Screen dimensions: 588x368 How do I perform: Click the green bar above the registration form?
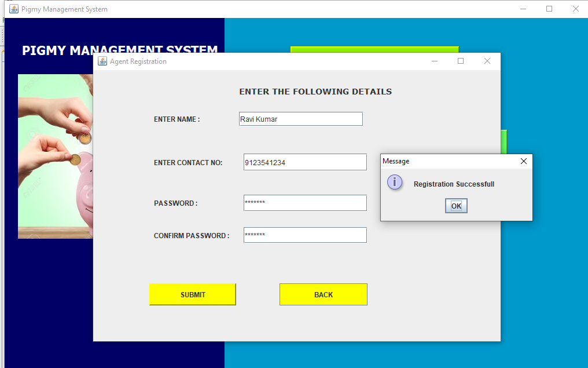click(374, 49)
